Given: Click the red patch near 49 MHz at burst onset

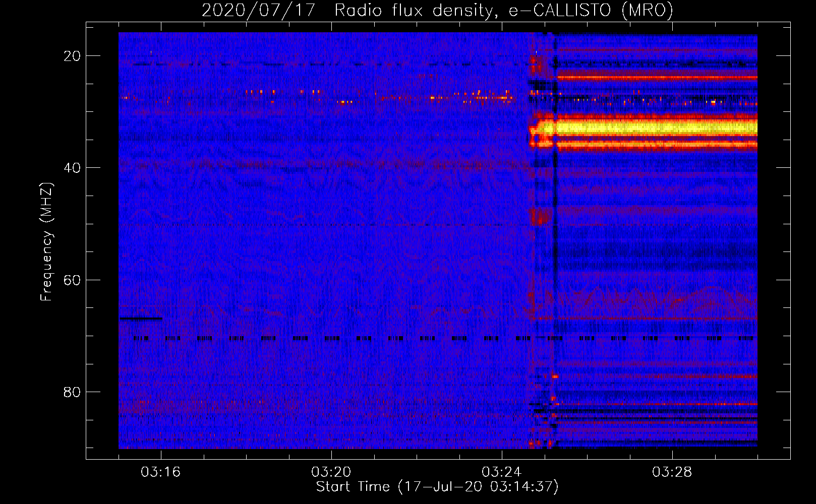Looking at the screenshot, I should click(x=542, y=217).
